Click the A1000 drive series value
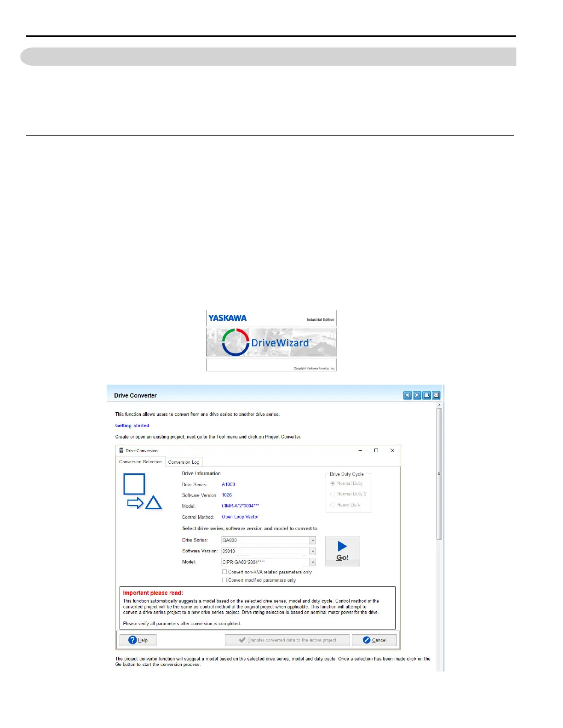 coord(228,484)
